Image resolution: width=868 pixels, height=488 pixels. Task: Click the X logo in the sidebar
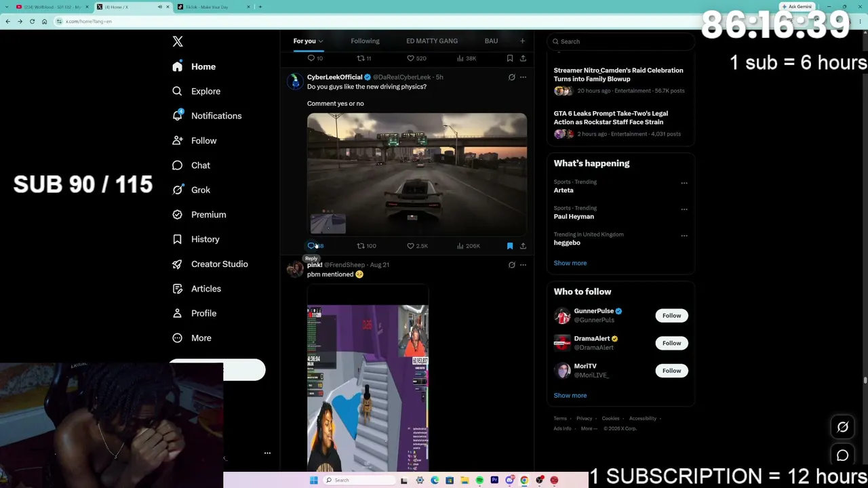point(178,42)
